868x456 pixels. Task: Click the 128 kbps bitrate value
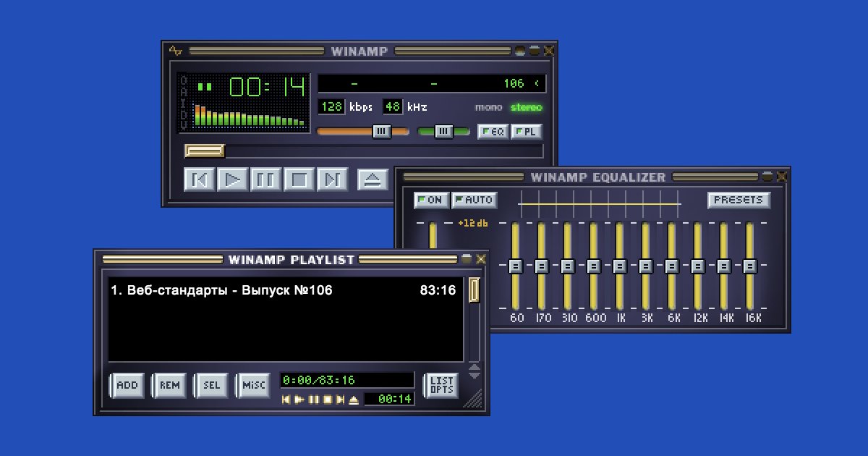click(x=332, y=107)
